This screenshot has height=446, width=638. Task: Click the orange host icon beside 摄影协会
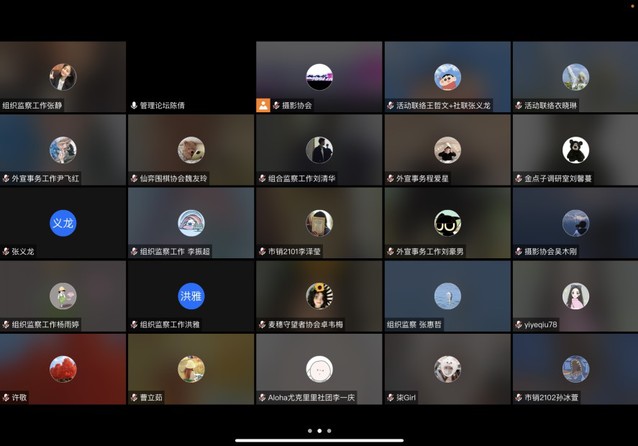coord(263,105)
